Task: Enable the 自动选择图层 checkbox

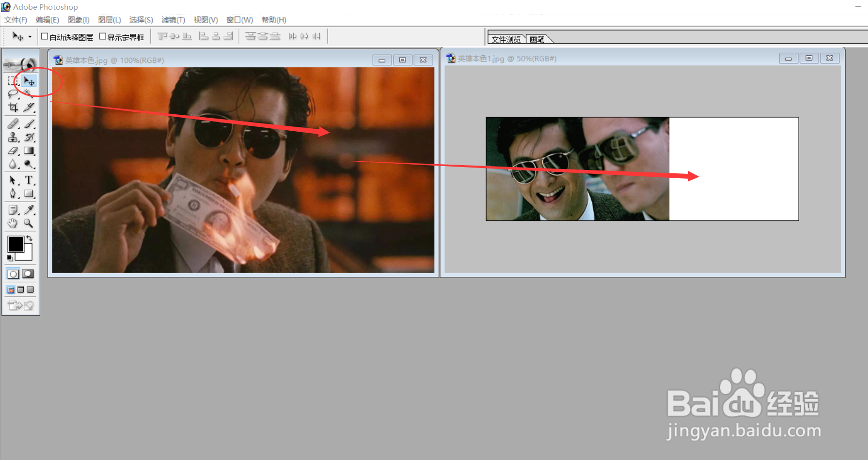Action: pos(45,36)
